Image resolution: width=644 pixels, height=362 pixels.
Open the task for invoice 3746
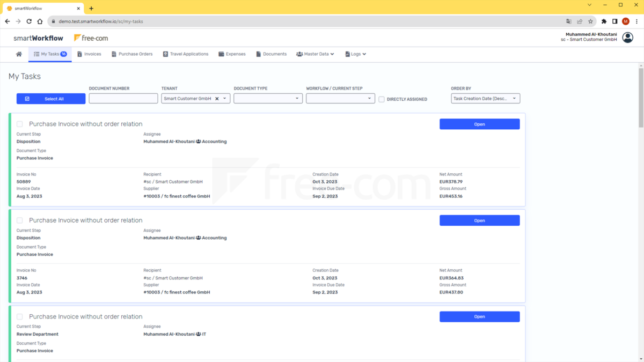[x=479, y=220]
